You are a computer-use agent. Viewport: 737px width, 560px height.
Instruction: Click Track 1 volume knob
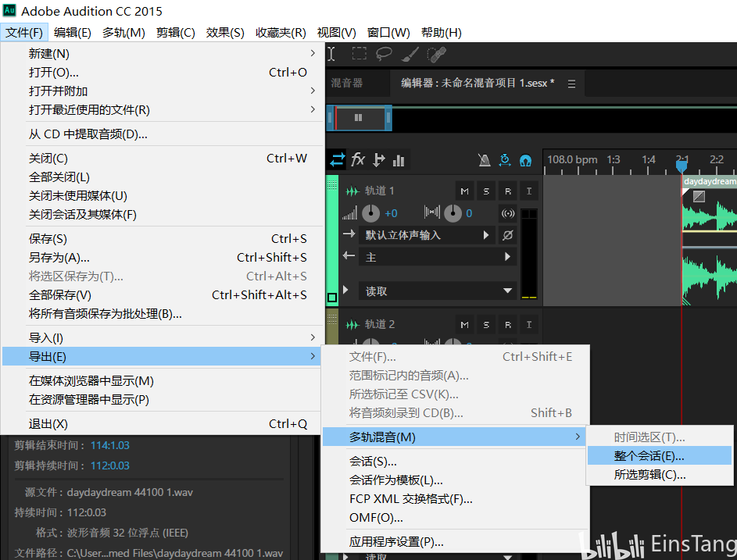371,213
